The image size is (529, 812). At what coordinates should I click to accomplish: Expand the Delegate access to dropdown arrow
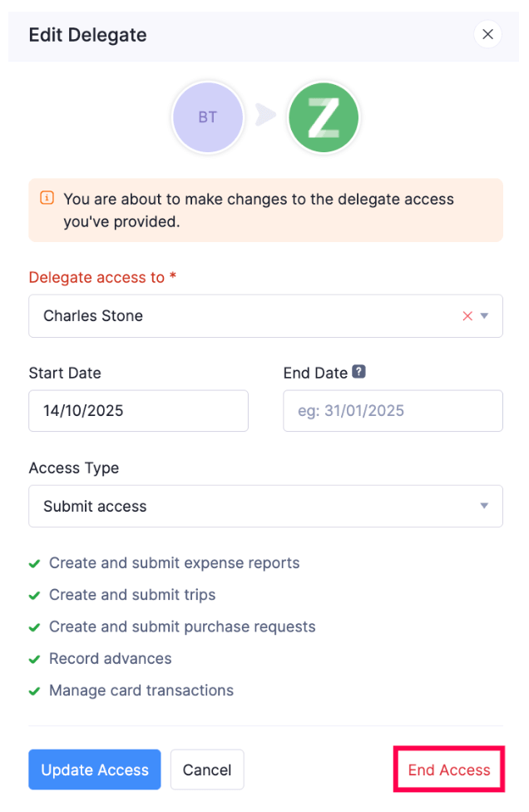click(x=485, y=316)
